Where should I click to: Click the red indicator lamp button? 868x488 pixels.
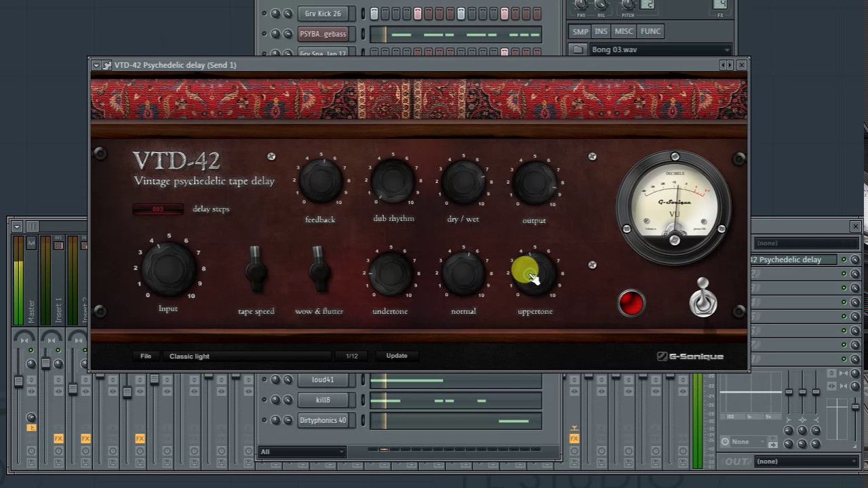click(631, 303)
